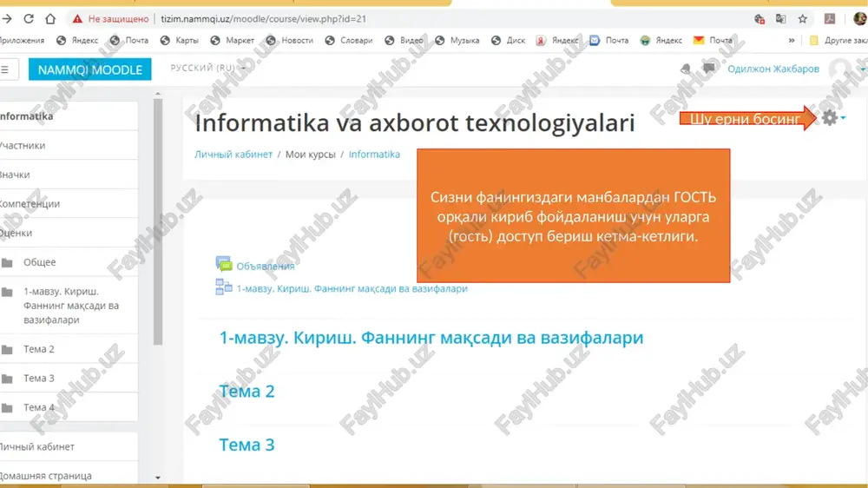
Task: Select 1-мавзу. Кириш in side menu
Action: pyautogui.click(x=69, y=305)
